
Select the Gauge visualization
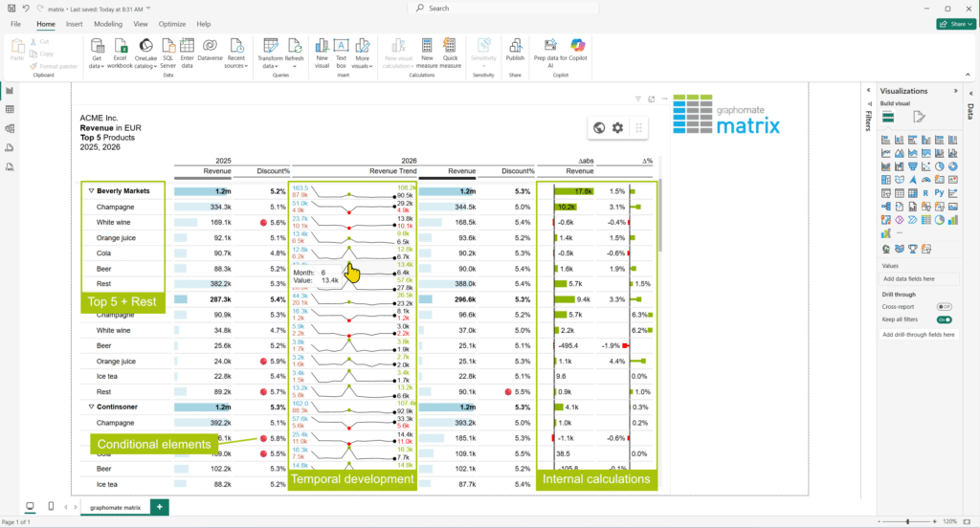pos(925,180)
